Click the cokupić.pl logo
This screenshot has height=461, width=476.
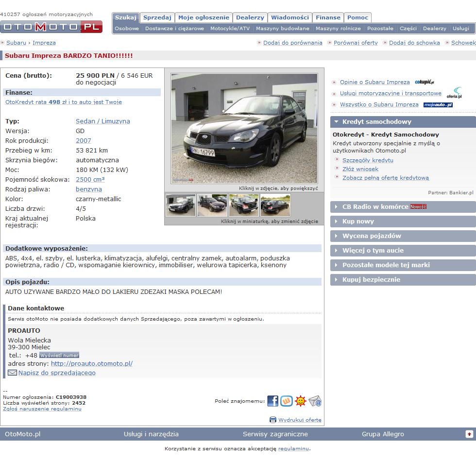[425, 82]
